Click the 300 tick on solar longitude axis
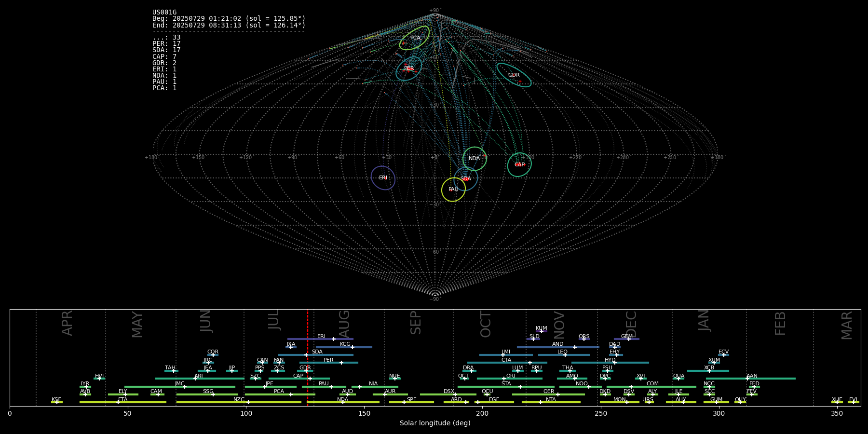Viewport: 868px width, 434px height. coord(719,413)
